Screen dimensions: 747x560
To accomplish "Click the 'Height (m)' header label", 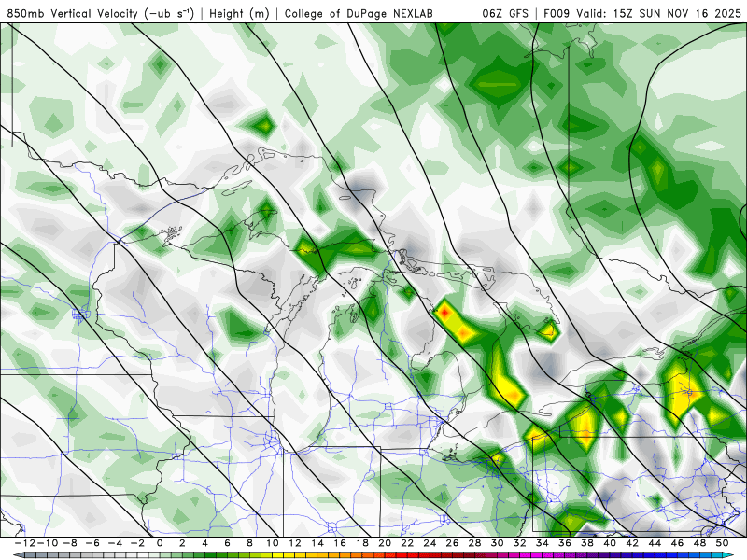I will click(239, 13).
